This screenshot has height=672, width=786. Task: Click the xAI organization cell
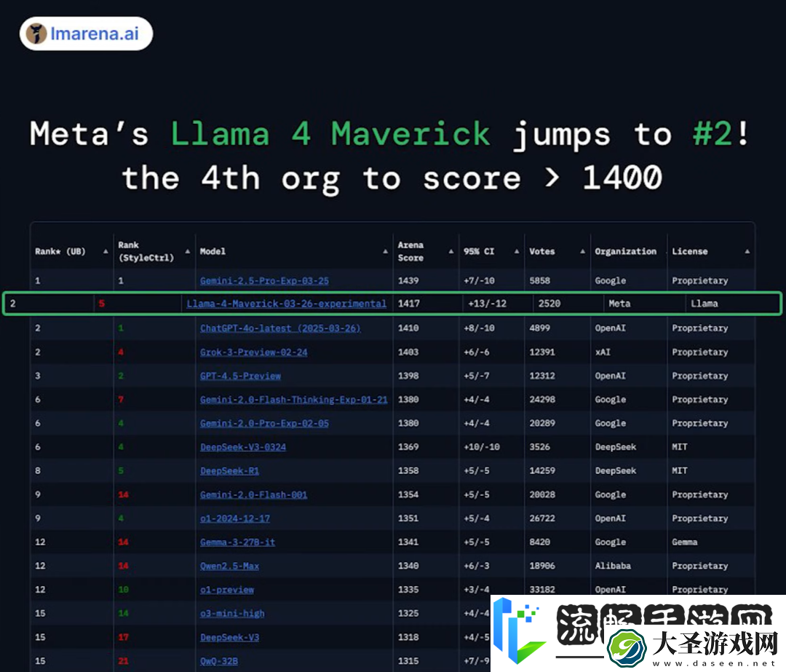coord(603,352)
